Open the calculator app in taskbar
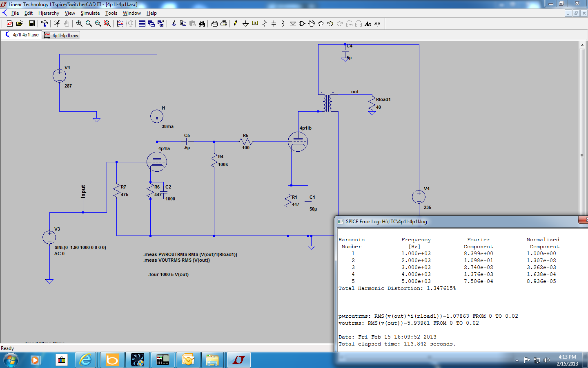Viewport: 588px width, 368px height. (163, 360)
